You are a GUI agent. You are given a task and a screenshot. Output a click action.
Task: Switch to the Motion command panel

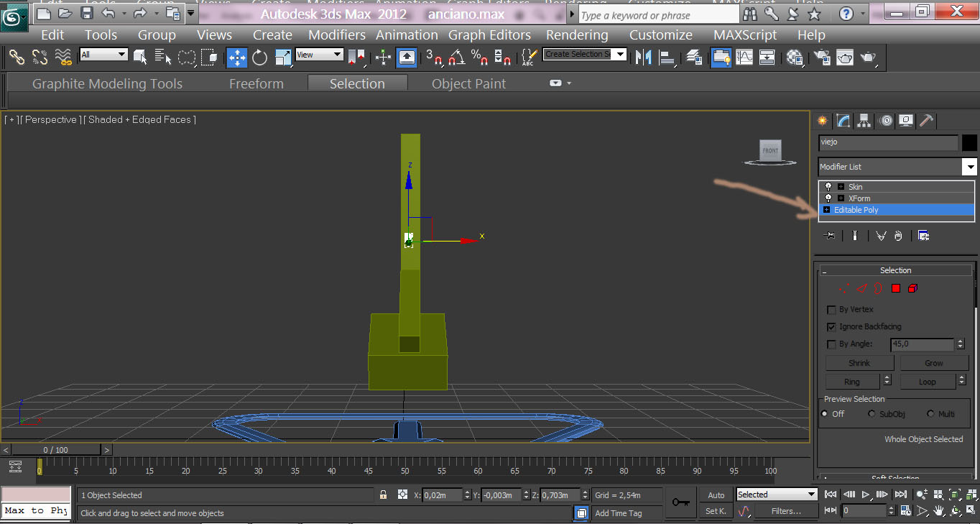tap(886, 120)
